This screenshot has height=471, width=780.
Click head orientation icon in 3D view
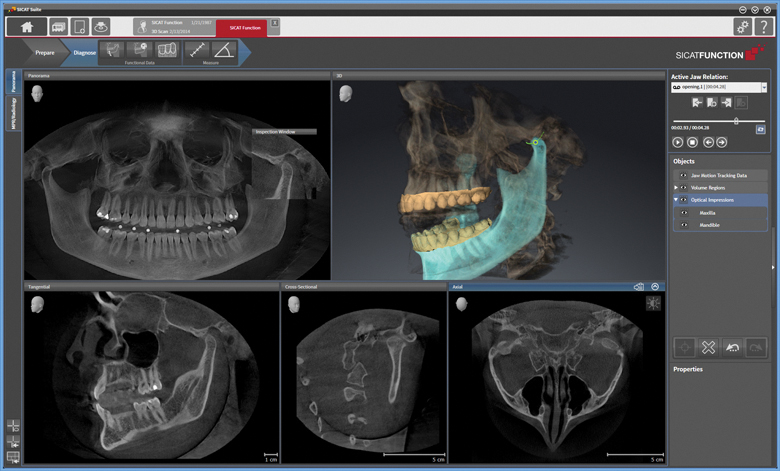tap(344, 92)
